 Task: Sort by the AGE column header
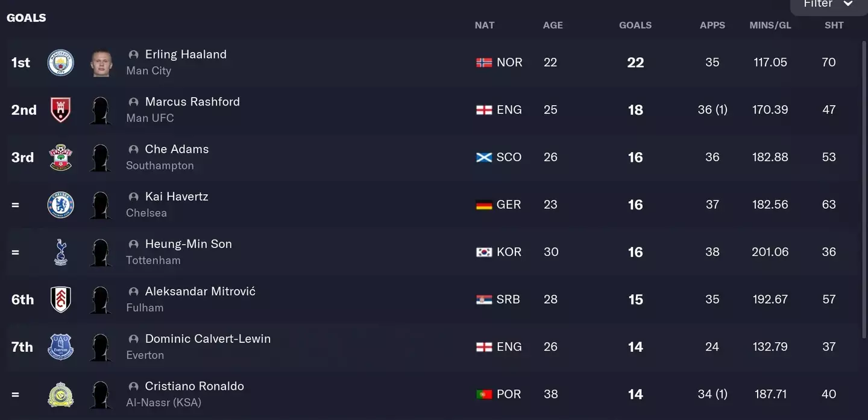[553, 25]
